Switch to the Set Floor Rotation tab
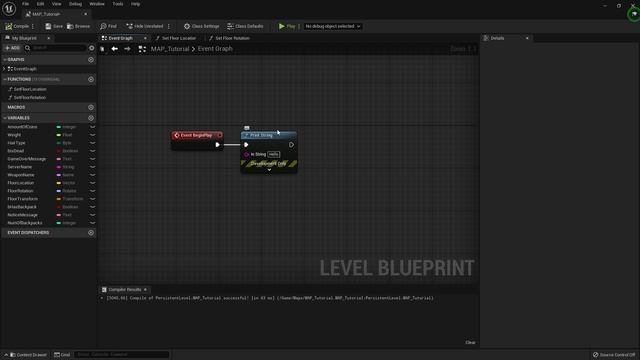The image size is (640, 360). 232,38
